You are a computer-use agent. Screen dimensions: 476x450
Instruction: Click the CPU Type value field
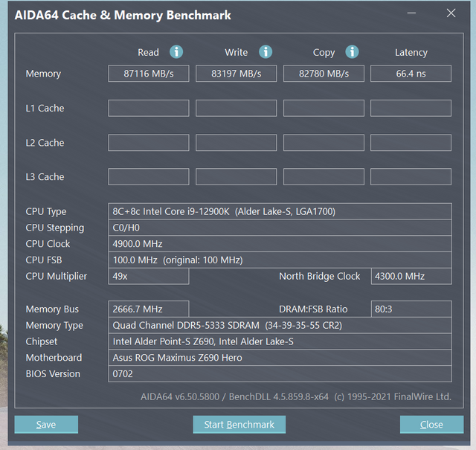[280, 212]
